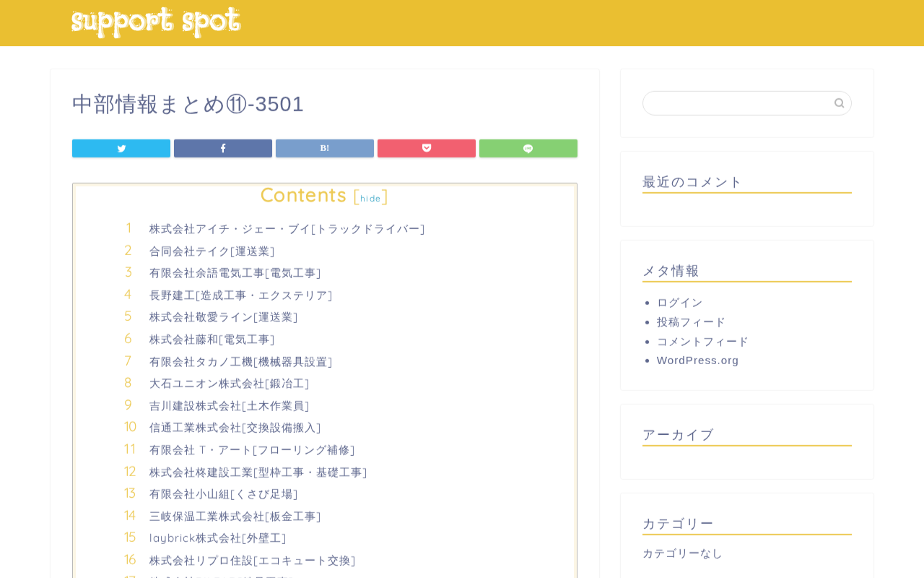Image resolution: width=924 pixels, height=578 pixels.
Task: Bookmark the post on Hatena (B!)
Action: (325, 148)
